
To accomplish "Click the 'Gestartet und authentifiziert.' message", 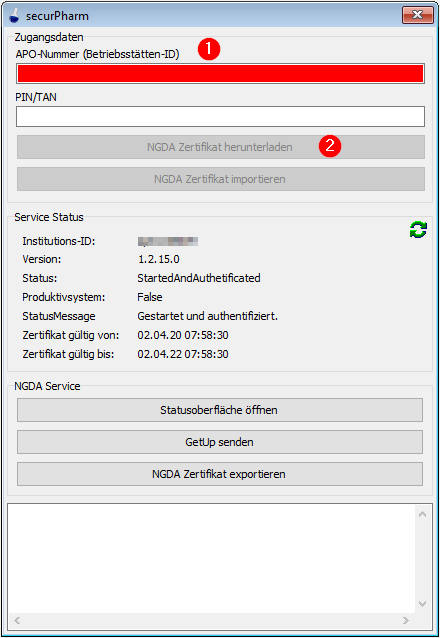I will pyautogui.click(x=208, y=316).
